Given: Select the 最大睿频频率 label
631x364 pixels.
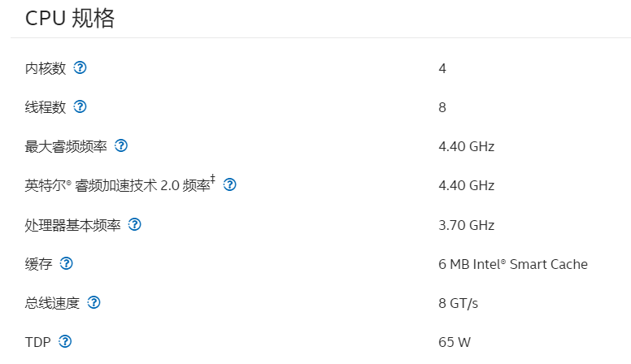Looking at the screenshot, I should pos(66,146).
